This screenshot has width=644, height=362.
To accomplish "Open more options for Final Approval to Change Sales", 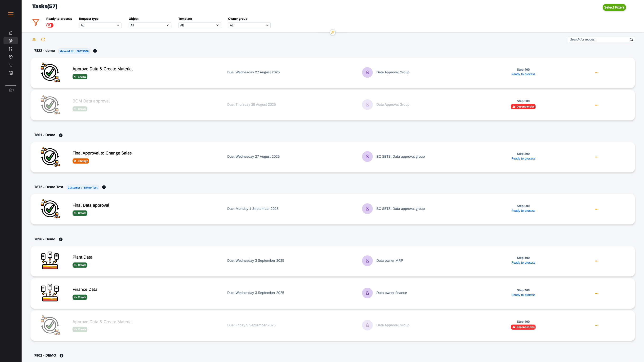I will point(596,157).
